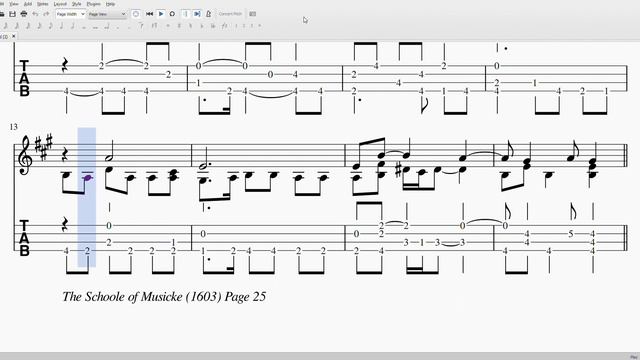This screenshot has height=360, width=640.
Task: Select the whole note duration
Action: click(x=84, y=27)
